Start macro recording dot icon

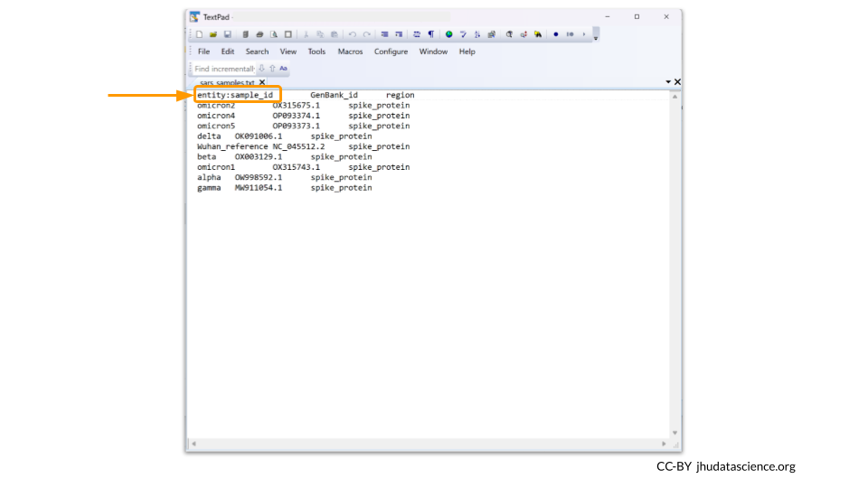click(x=556, y=34)
